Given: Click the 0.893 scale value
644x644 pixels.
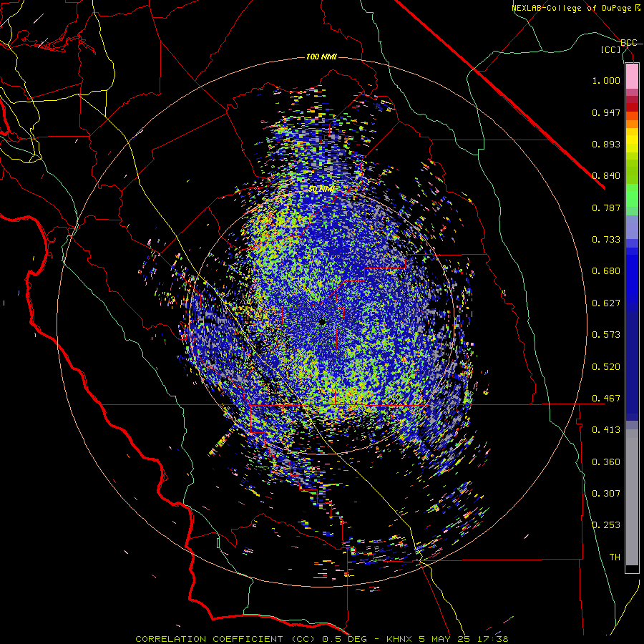Looking at the screenshot, I should click(x=606, y=144).
